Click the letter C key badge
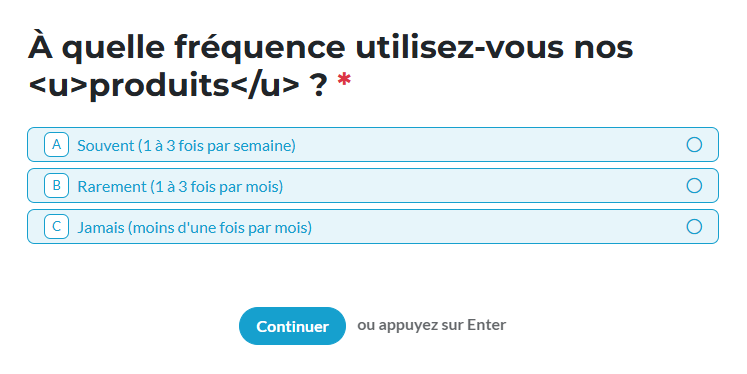Screen dimensions: 747x374 point(56,226)
